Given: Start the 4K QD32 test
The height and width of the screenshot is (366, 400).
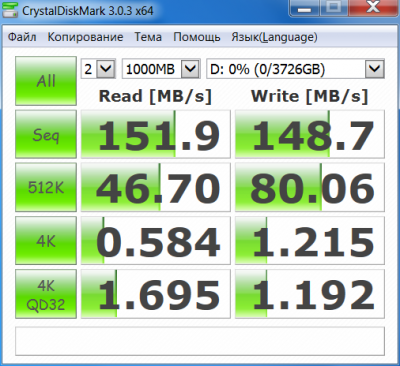Looking at the screenshot, I should tap(46, 294).
